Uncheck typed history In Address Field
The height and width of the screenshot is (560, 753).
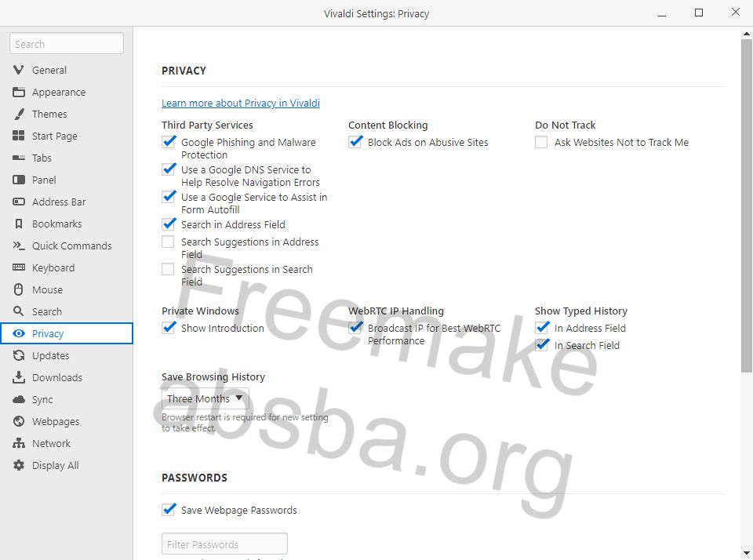tap(542, 328)
